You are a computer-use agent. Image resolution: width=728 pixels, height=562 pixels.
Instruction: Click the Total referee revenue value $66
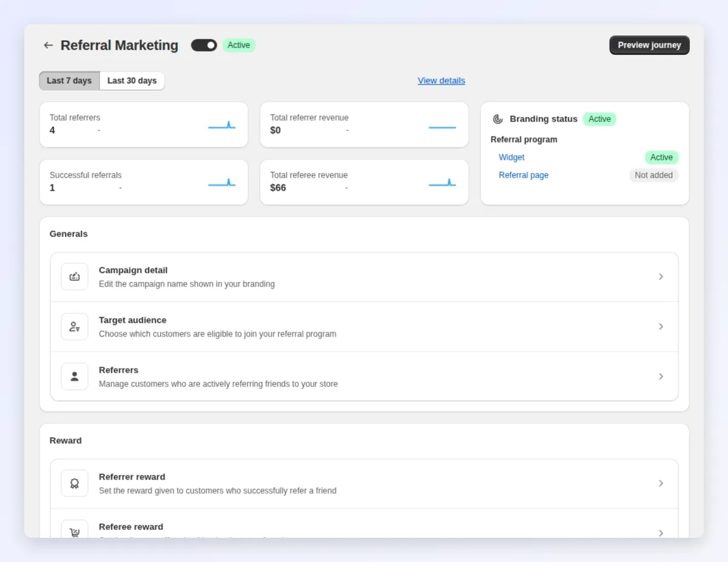[x=278, y=188]
